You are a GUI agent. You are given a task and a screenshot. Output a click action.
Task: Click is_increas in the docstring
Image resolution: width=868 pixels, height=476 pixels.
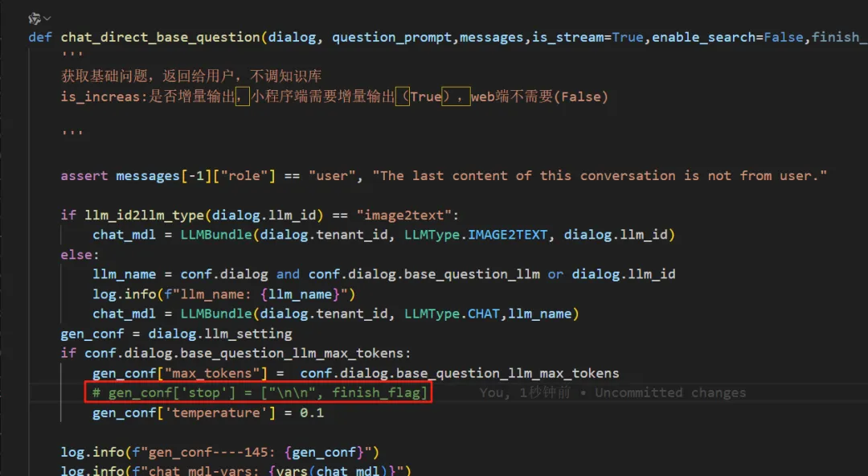tap(100, 97)
